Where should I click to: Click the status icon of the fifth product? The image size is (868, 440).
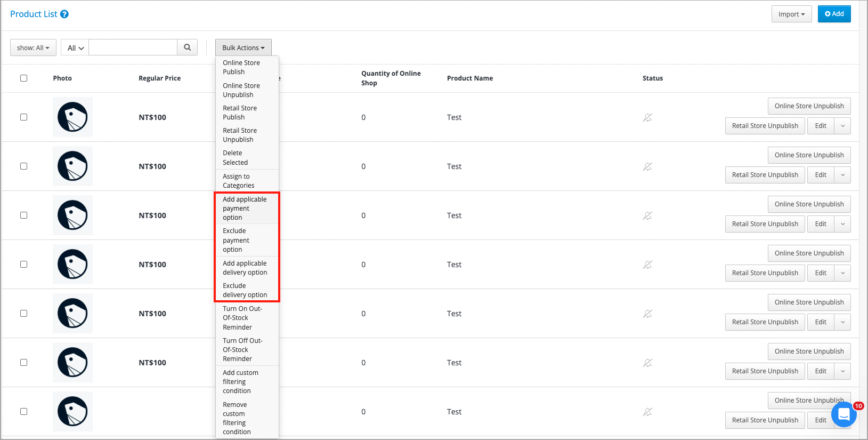[647, 314]
